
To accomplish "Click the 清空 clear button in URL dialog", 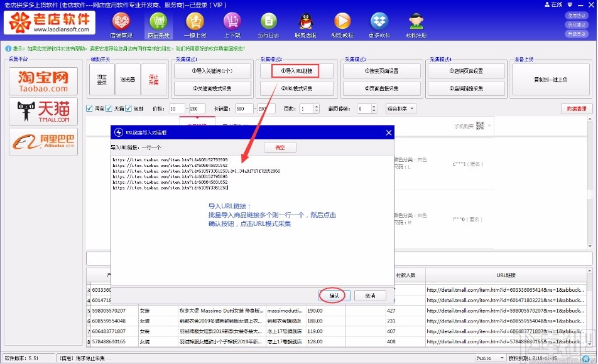I will click(x=280, y=147).
